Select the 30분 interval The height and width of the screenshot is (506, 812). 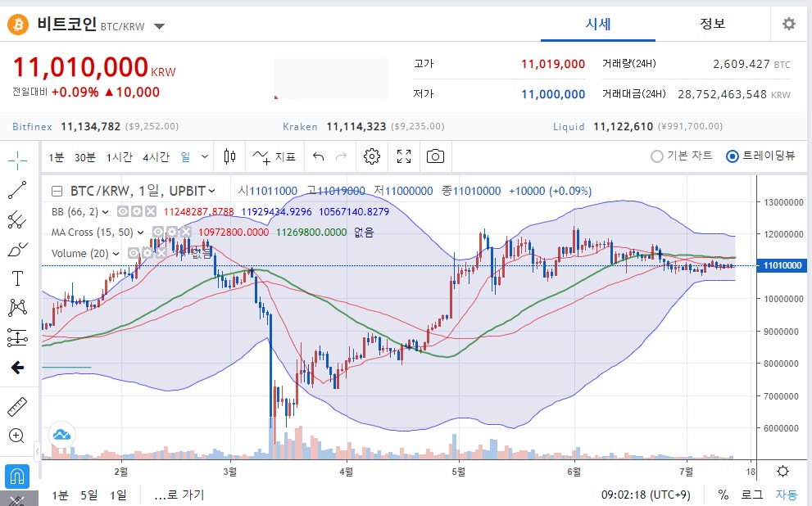tap(85, 156)
